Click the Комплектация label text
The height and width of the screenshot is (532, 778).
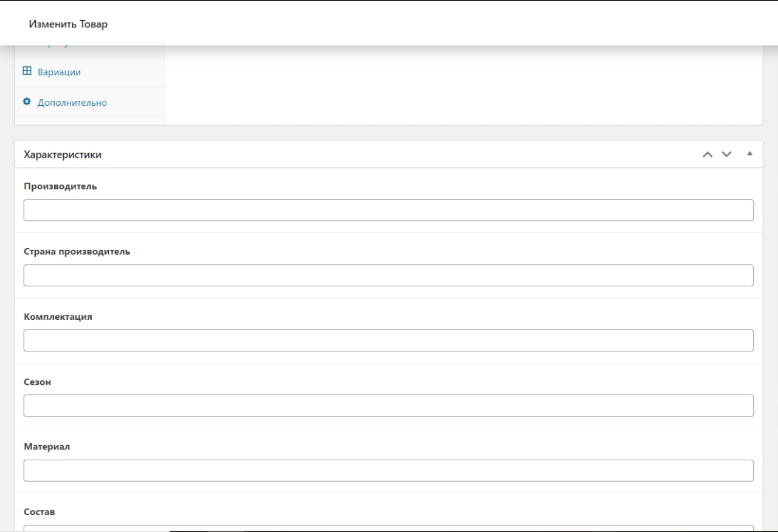pyautogui.click(x=58, y=316)
